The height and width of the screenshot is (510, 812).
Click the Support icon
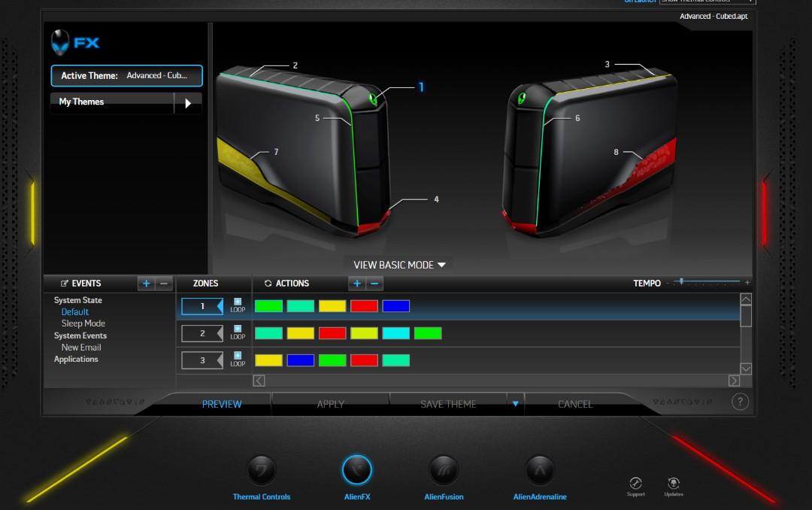point(635,484)
